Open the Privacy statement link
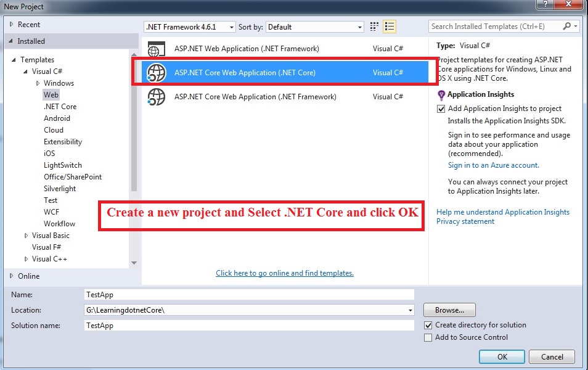This screenshot has height=370, width=588. (465, 221)
